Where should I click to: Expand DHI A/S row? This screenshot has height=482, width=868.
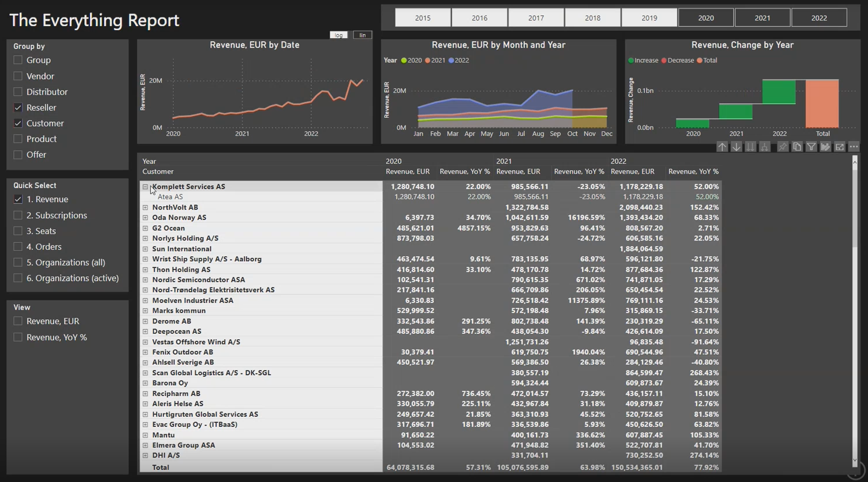[145, 456]
